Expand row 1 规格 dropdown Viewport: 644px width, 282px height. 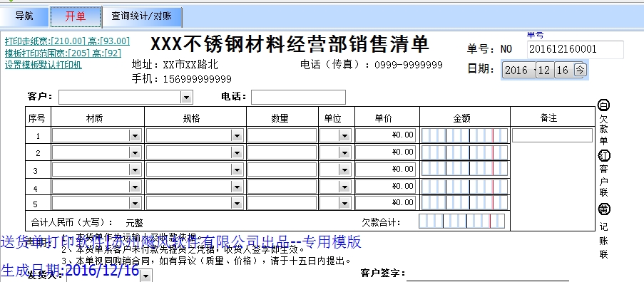[237, 136]
